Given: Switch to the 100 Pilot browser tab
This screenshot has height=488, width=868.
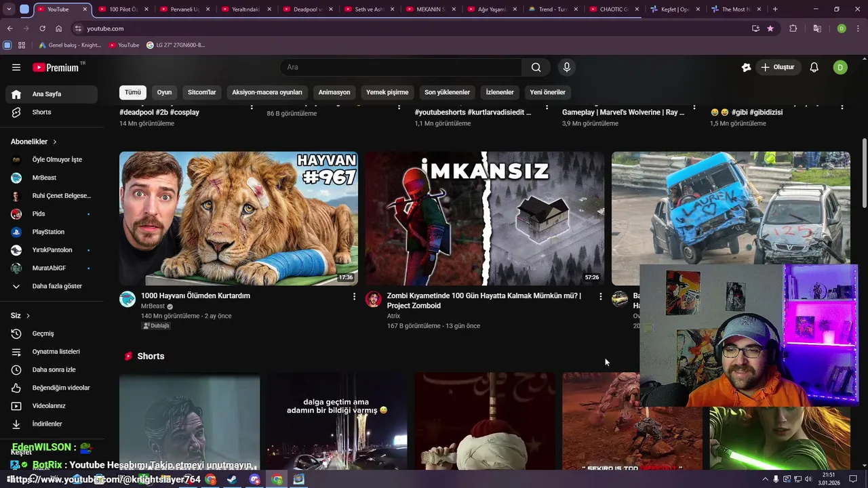Looking at the screenshot, I should (x=123, y=9).
